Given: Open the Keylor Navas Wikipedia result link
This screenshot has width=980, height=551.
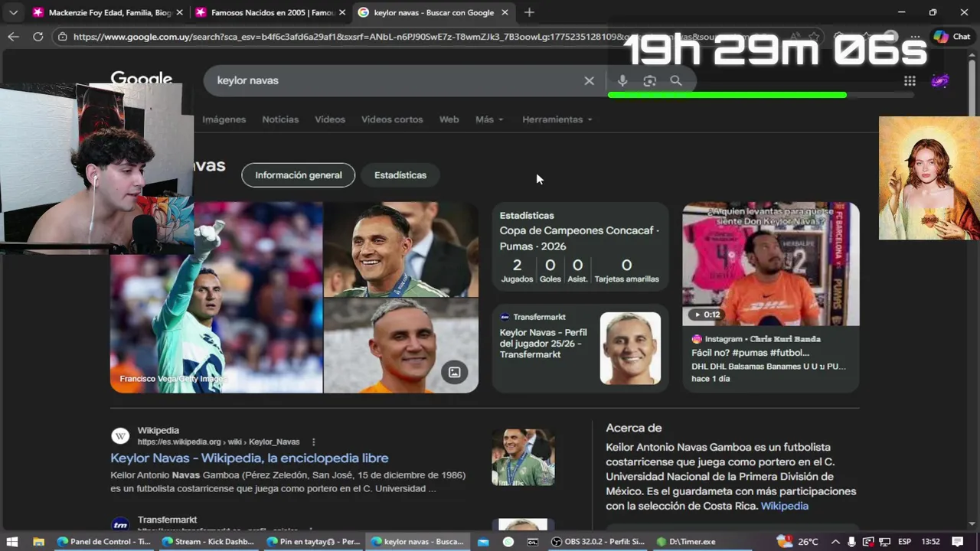Looking at the screenshot, I should pyautogui.click(x=250, y=458).
